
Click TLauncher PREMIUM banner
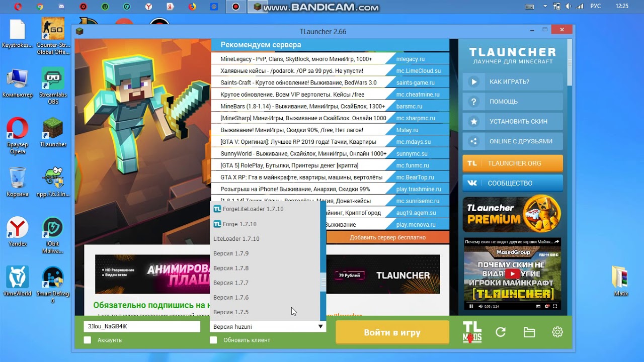[x=513, y=214]
